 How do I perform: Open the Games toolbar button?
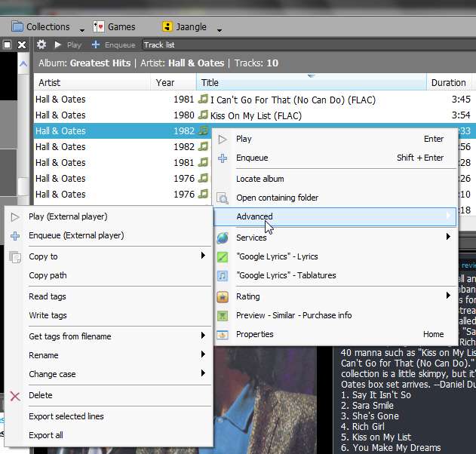click(115, 26)
